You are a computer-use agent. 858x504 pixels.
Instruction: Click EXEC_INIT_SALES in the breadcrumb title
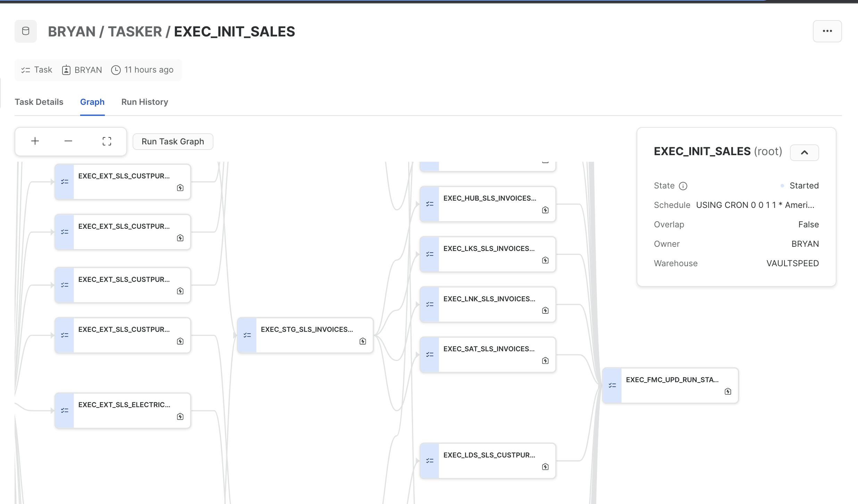click(234, 32)
